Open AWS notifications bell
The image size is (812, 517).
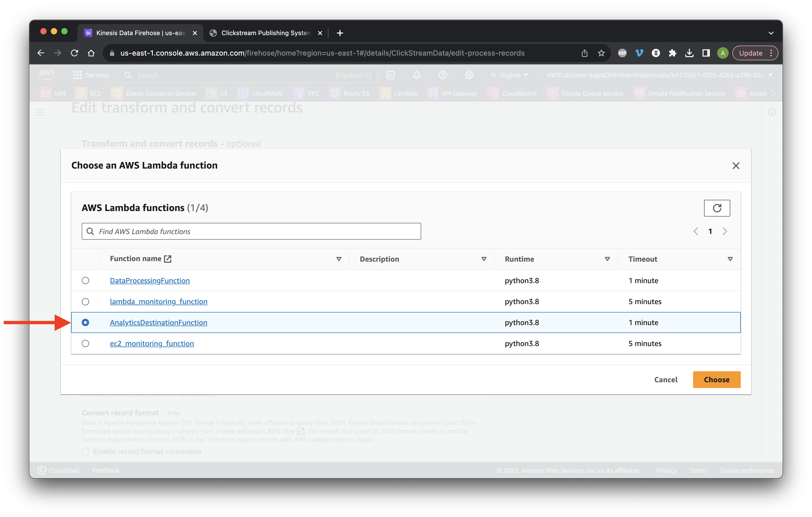pos(416,75)
